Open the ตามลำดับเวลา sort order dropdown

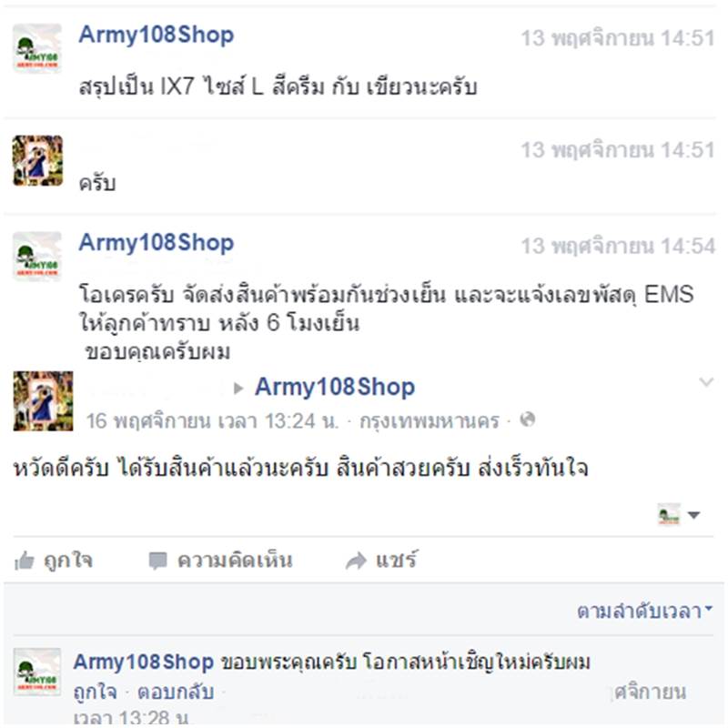point(644,611)
